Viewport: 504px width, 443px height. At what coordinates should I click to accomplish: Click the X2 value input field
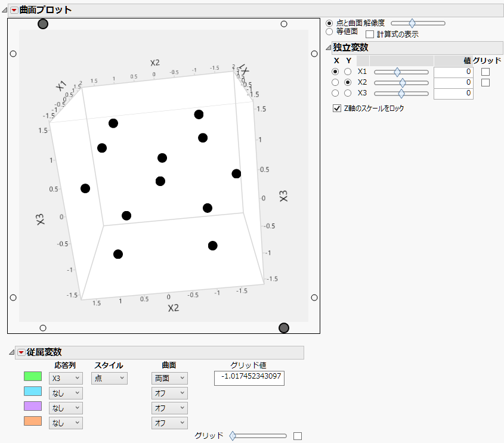tap(453, 82)
